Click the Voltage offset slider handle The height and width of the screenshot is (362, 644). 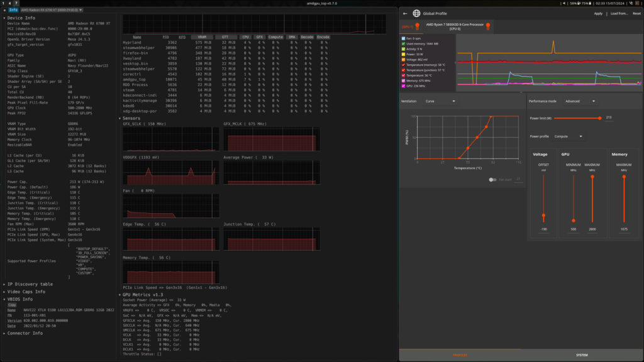(543, 216)
